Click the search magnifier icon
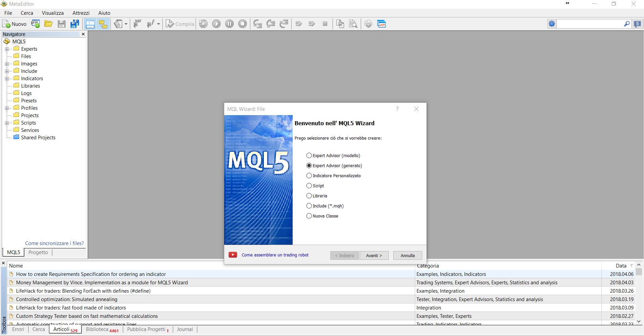 (627, 24)
